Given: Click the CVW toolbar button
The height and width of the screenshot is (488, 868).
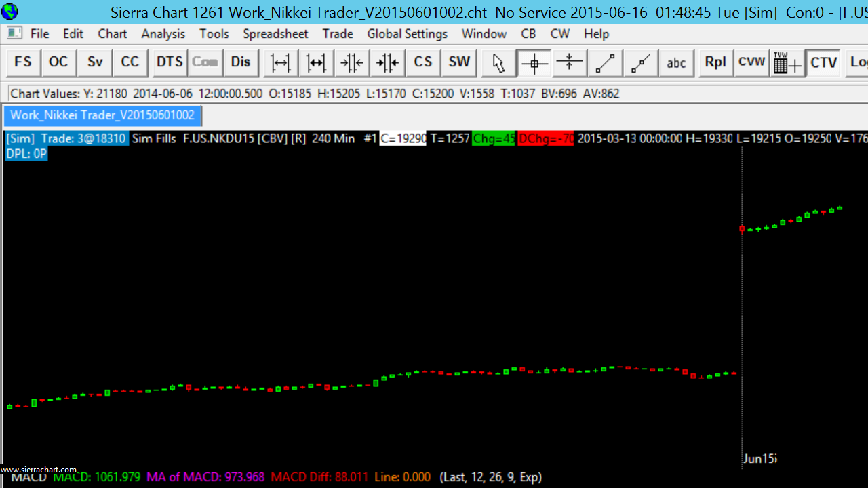Looking at the screenshot, I should [752, 62].
